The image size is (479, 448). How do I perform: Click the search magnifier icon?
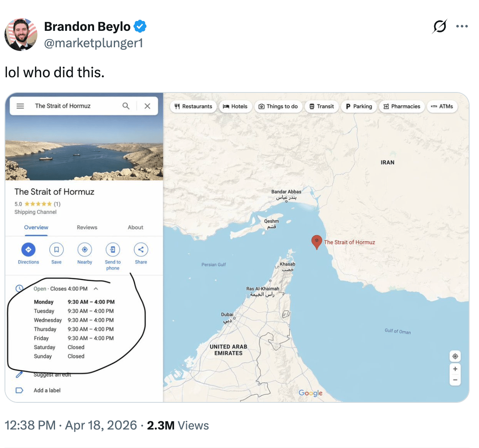[x=126, y=106]
